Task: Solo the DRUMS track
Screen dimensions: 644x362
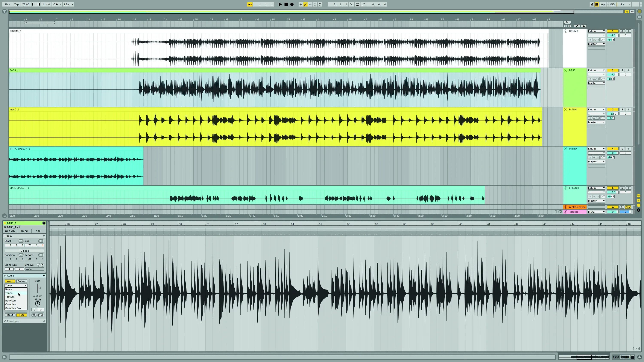Action: (x=622, y=31)
